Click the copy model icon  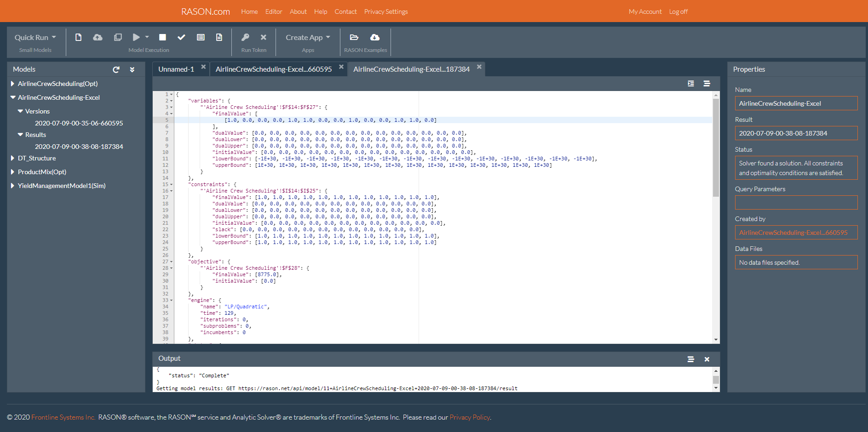click(x=118, y=37)
